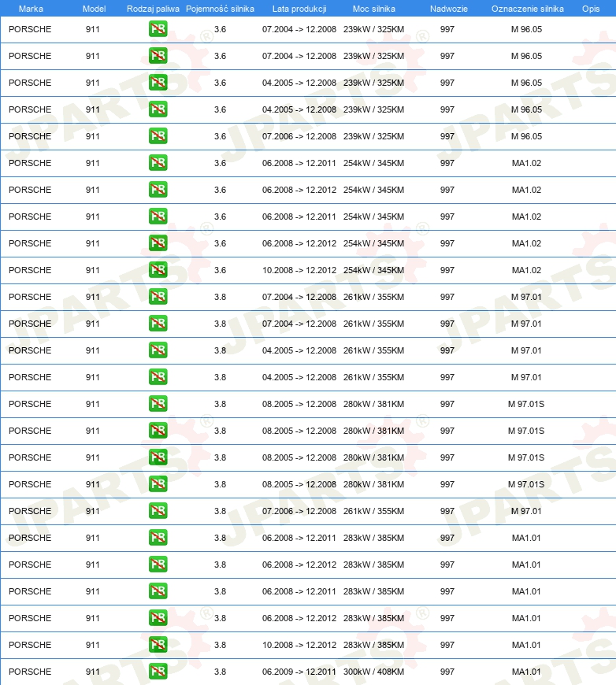Click the Pojemność silnika column header
The width and height of the screenshot is (616, 685).
tap(220, 9)
